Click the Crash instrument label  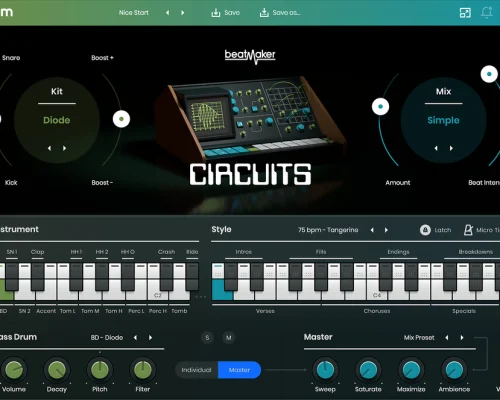click(166, 252)
